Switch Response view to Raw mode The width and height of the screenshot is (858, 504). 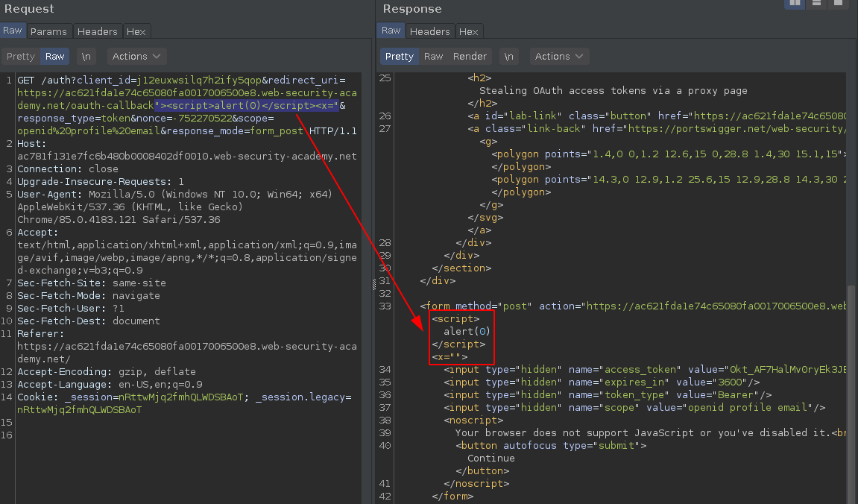click(433, 57)
